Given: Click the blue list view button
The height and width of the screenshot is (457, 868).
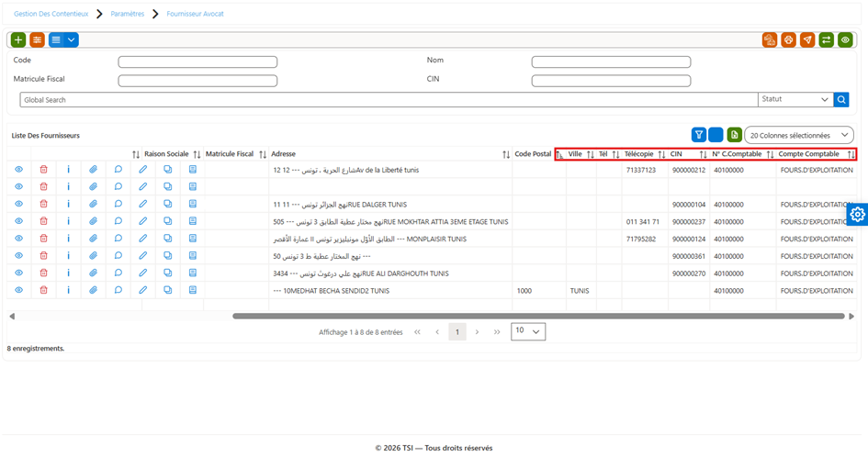Looking at the screenshot, I should point(56,39).
